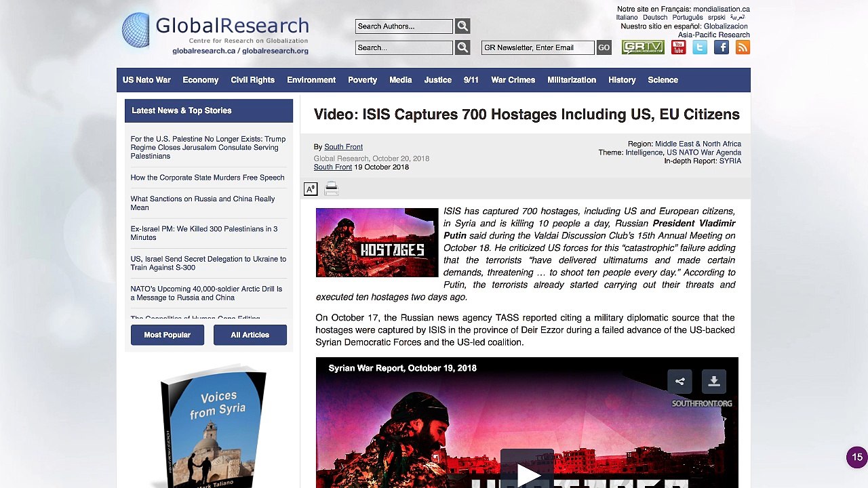This screenshot has width=868, height=488.
Task: Click Middle East & North Africa region link
Action: pyautogui.click(x=698, y=144)
